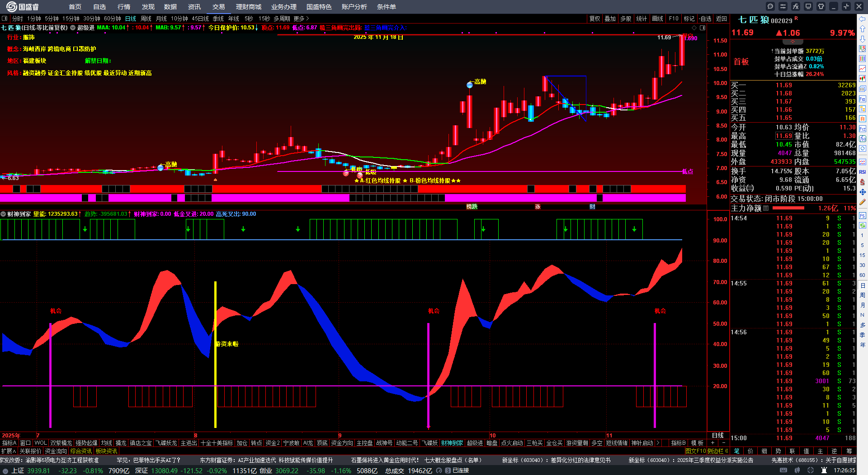868x475 pixels.
Task: Open the 理财商城 menu
Action: click(x=249, y=7)
